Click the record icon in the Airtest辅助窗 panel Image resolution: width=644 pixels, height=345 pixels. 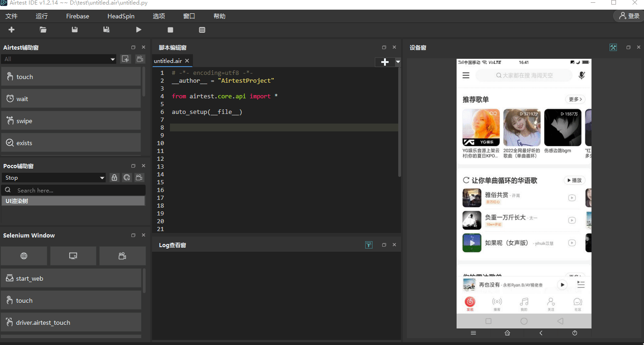(x=140, y=59)
